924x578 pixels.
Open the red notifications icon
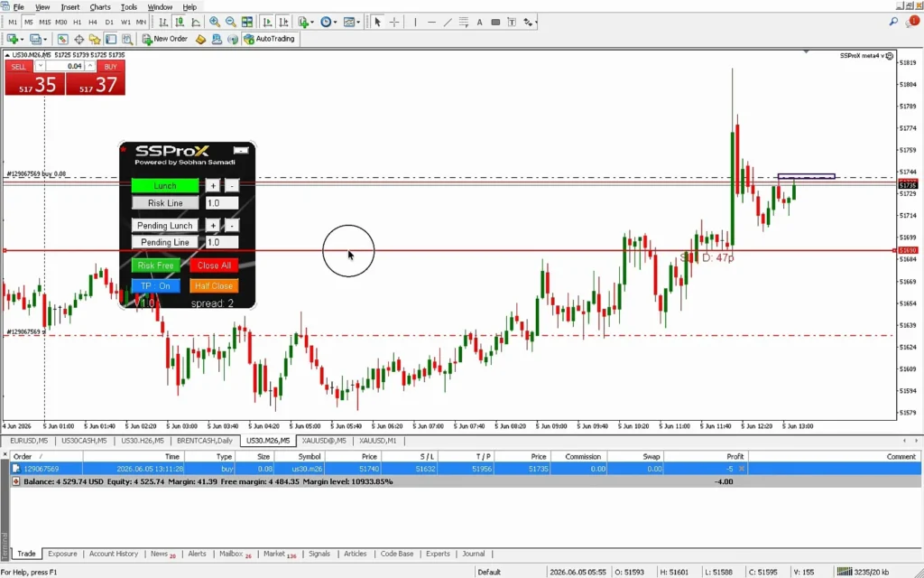913,22
